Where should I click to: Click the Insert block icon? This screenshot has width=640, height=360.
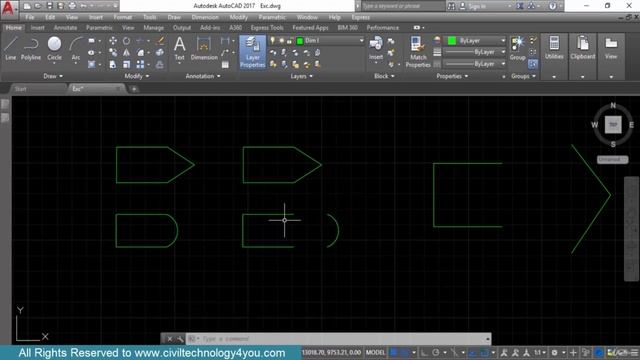[x=376, y=49]
